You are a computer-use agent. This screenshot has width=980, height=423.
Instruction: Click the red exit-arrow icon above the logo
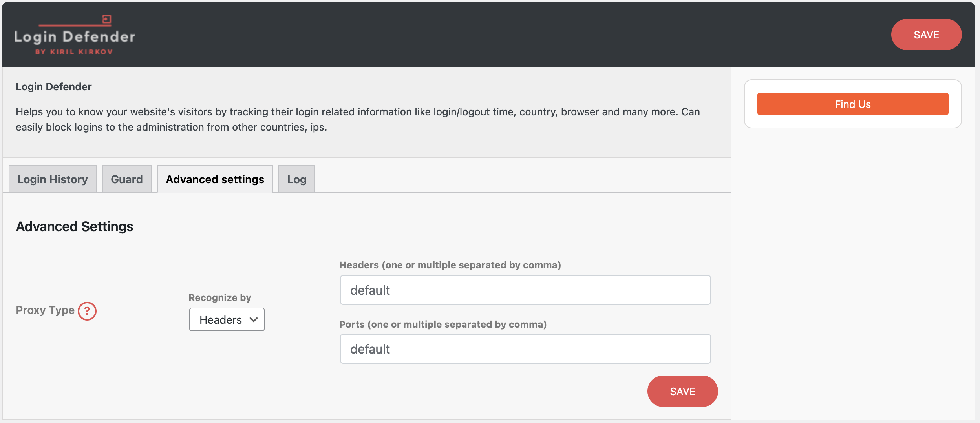(x=107, y=18)
